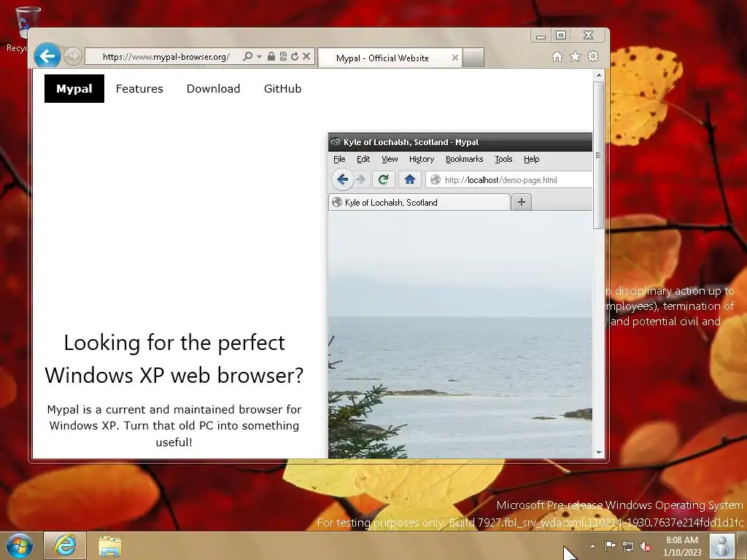Click View menu in the Mypal screenshot

pos(390,159)
